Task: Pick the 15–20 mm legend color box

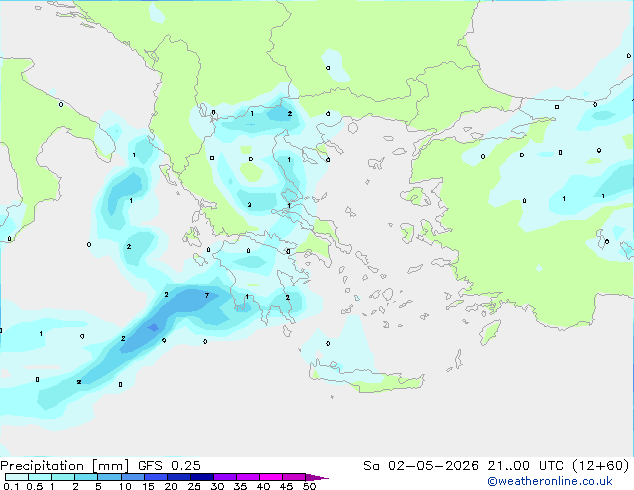Action: pos(155,477)
